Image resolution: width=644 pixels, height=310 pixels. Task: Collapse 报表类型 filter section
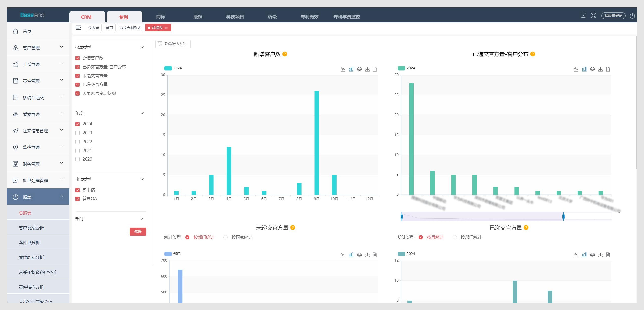(x=142, y=47)
